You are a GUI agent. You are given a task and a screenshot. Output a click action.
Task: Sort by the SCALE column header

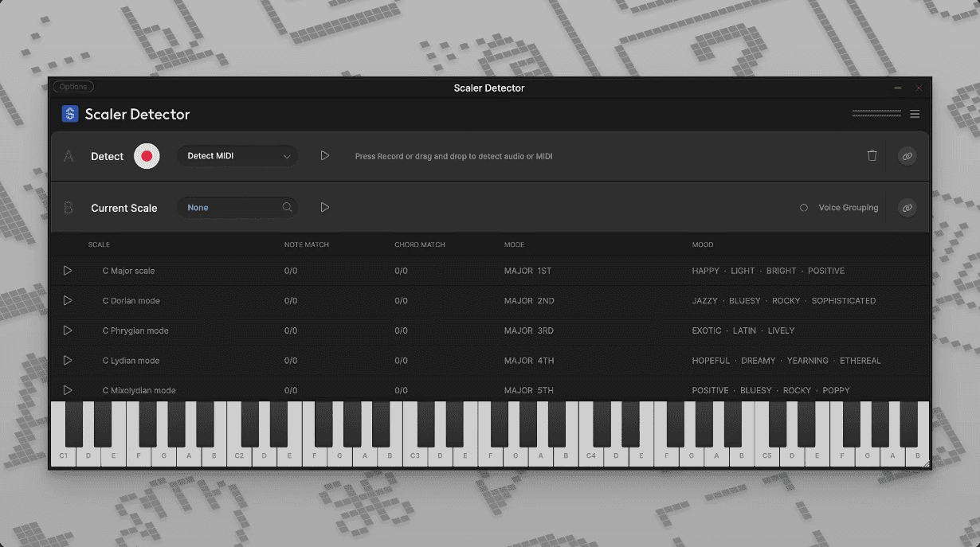click(99, 244)
